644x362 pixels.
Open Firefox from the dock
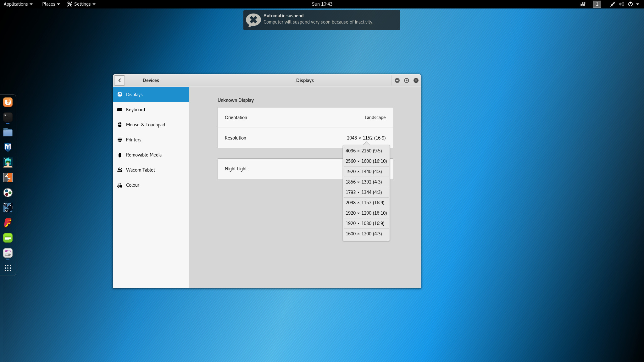tap(8, 102)
